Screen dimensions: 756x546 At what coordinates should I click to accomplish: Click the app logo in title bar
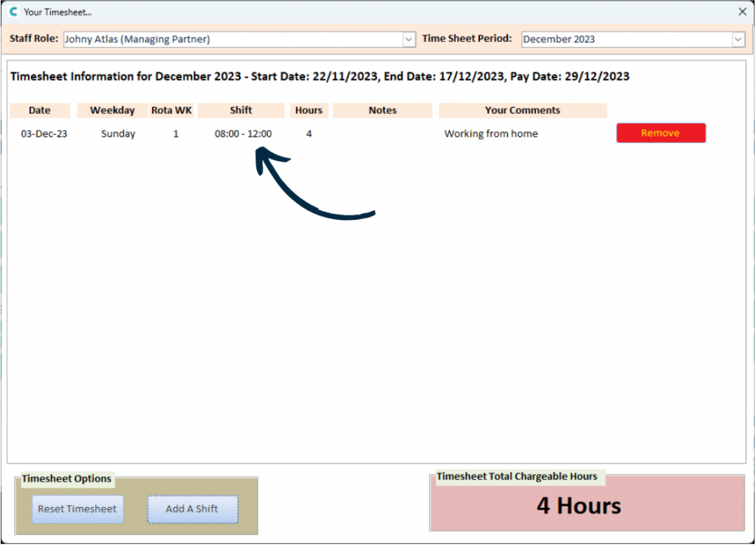(x=13, y=12)
